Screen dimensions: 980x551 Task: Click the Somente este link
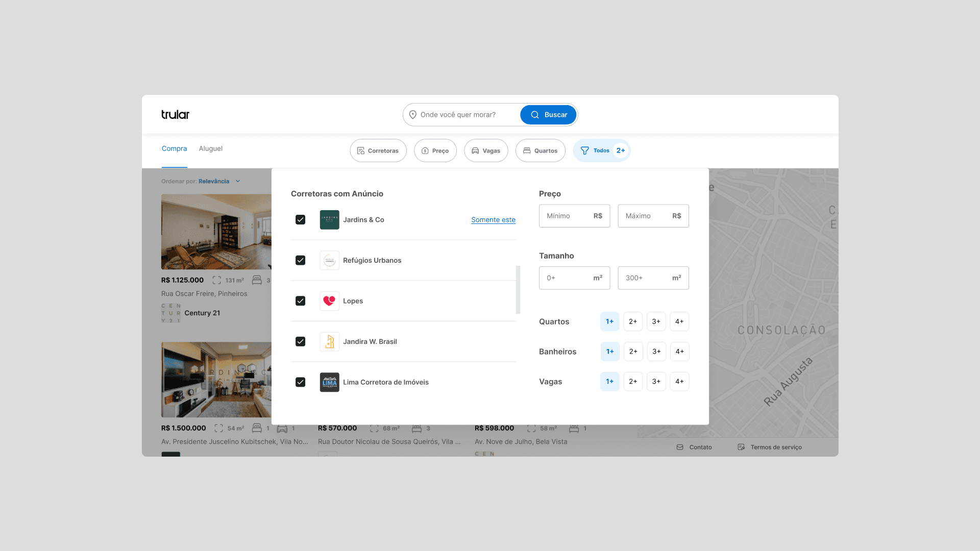click(x=493, y=220)
